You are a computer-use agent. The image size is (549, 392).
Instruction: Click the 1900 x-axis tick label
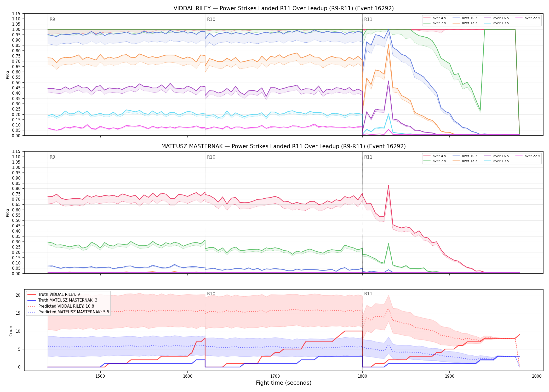click(x=450, y=376)
